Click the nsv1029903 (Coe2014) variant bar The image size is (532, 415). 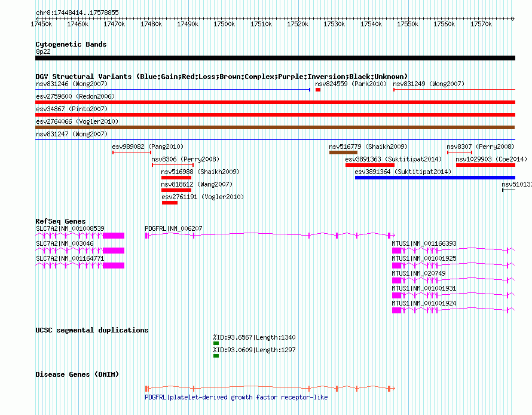485,165
